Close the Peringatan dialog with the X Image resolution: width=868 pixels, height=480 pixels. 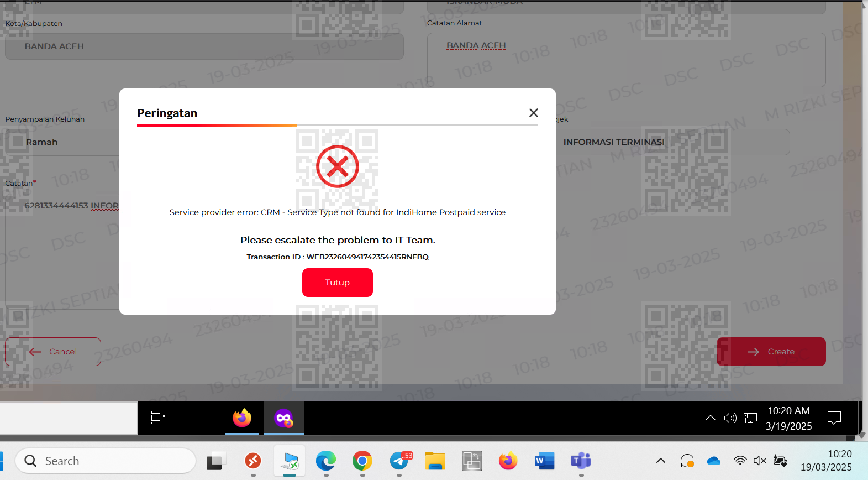[x=533, y=113]
